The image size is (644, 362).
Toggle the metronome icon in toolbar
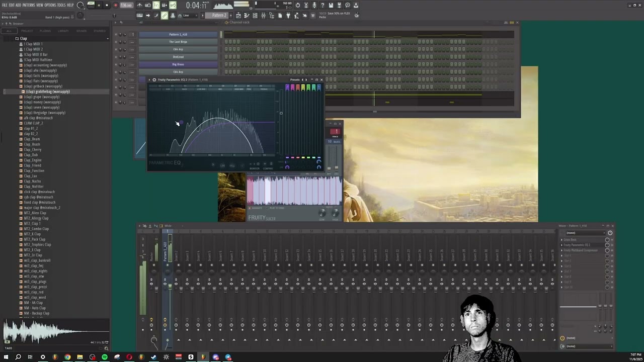(x=139, y=5)
